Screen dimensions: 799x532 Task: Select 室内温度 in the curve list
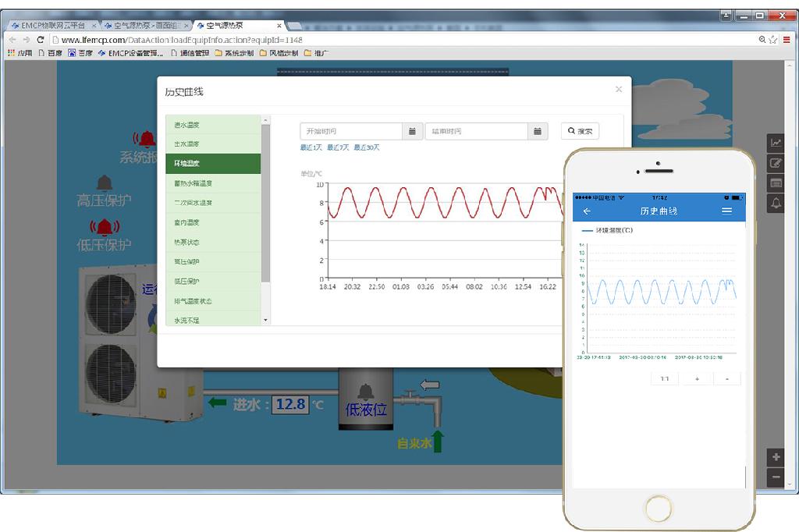pos(213,222)
